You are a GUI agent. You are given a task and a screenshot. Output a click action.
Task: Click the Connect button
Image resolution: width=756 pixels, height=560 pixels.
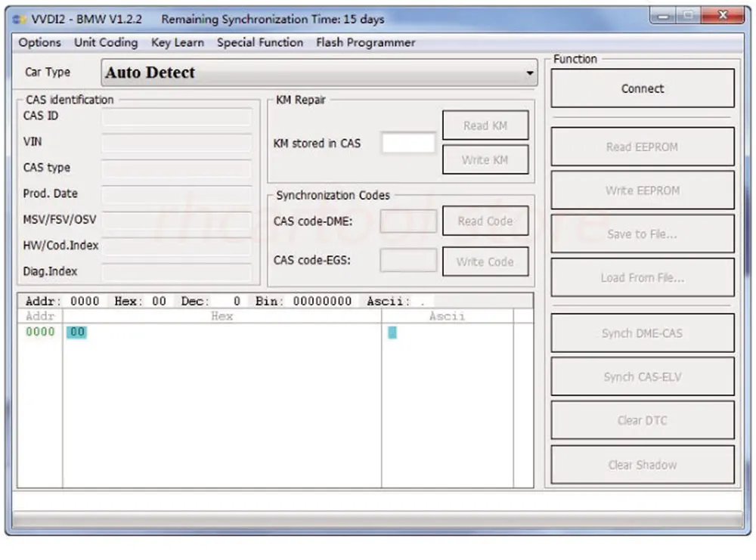642,88
